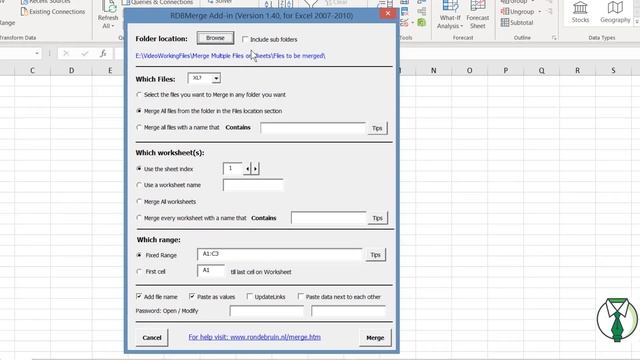Open Tips beside file name Contains field
This screenshot has width=640, height=360.
[377, 128]
